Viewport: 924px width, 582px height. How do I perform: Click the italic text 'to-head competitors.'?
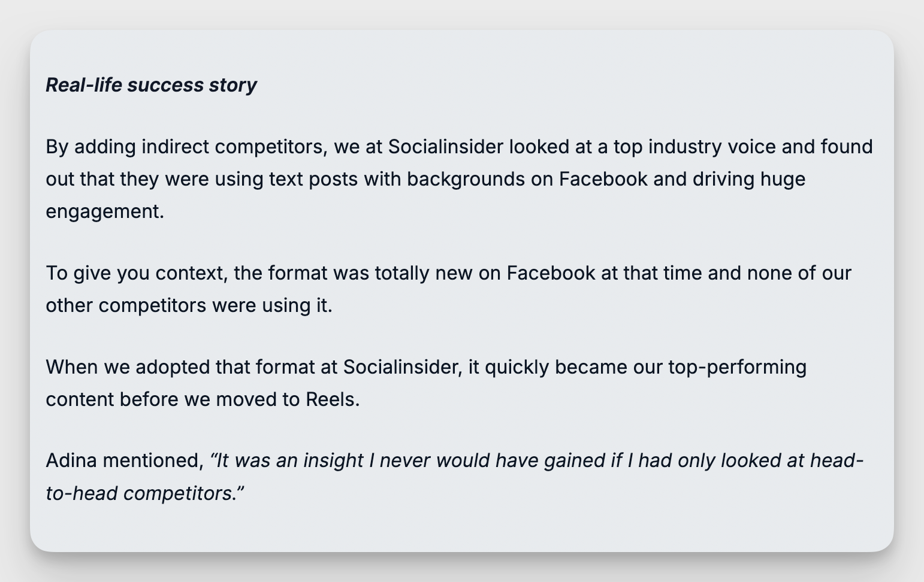click(145, 493)
